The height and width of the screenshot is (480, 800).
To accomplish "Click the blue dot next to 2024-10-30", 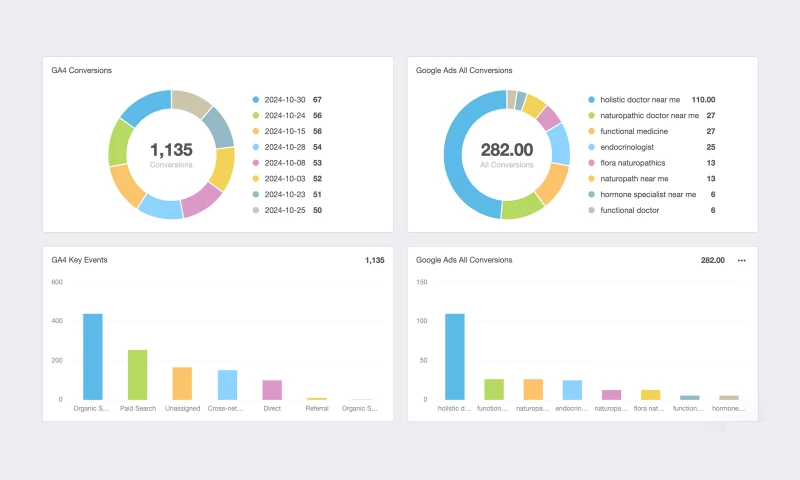I will [256, 100].
